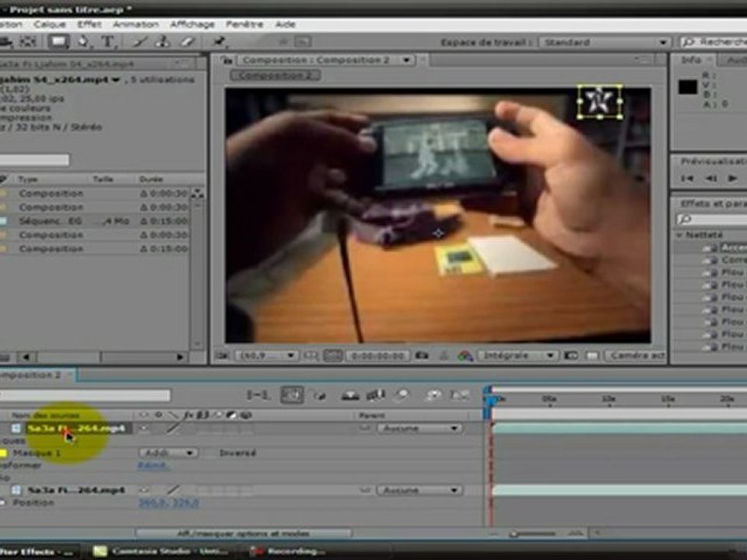
Task: Click the black color swatch in Info panel
Action: 687,86
